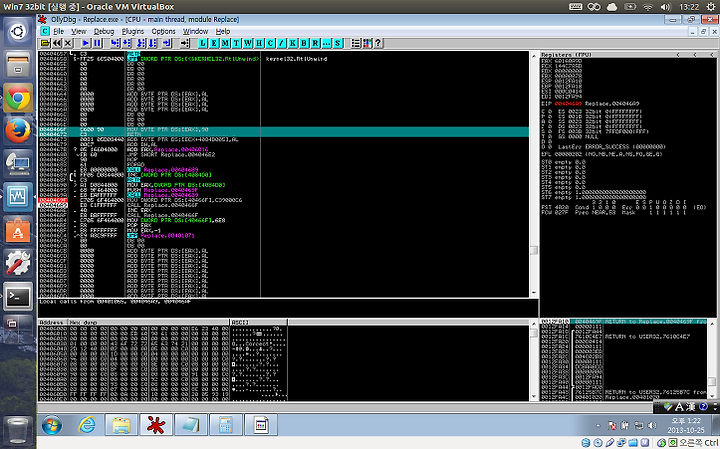The width and height of the screenshot is (720, 449).
Task: Click the question mark help icon
Action: [x=378, y=43]
